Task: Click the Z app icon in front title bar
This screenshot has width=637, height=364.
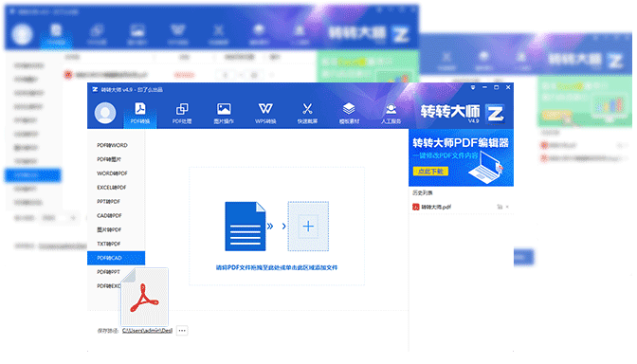Action: (x=95, y=89)
